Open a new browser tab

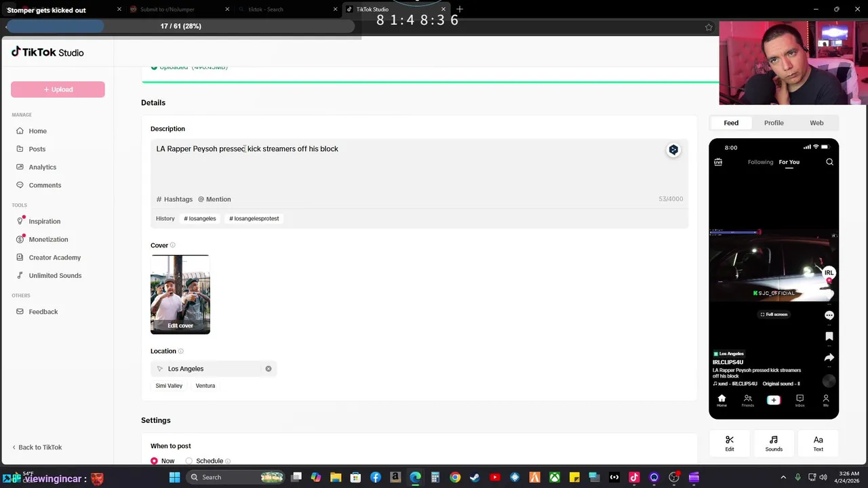[460, 9]
